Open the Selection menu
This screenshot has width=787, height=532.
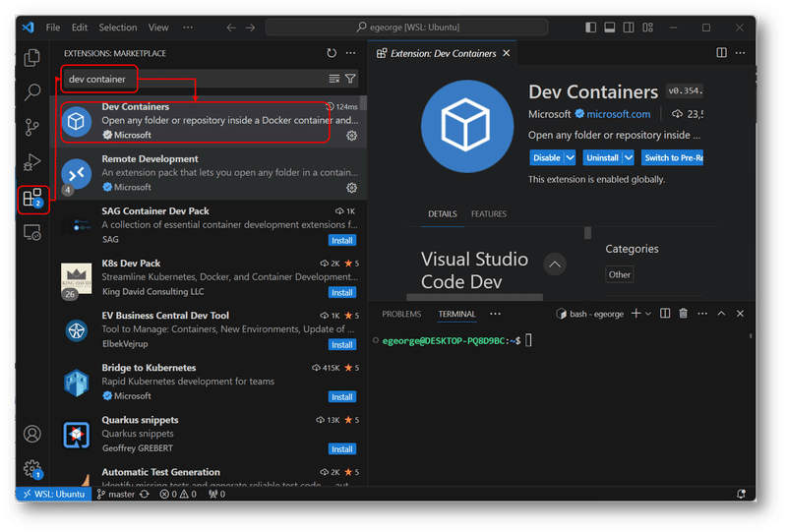[x=118, y=28]
